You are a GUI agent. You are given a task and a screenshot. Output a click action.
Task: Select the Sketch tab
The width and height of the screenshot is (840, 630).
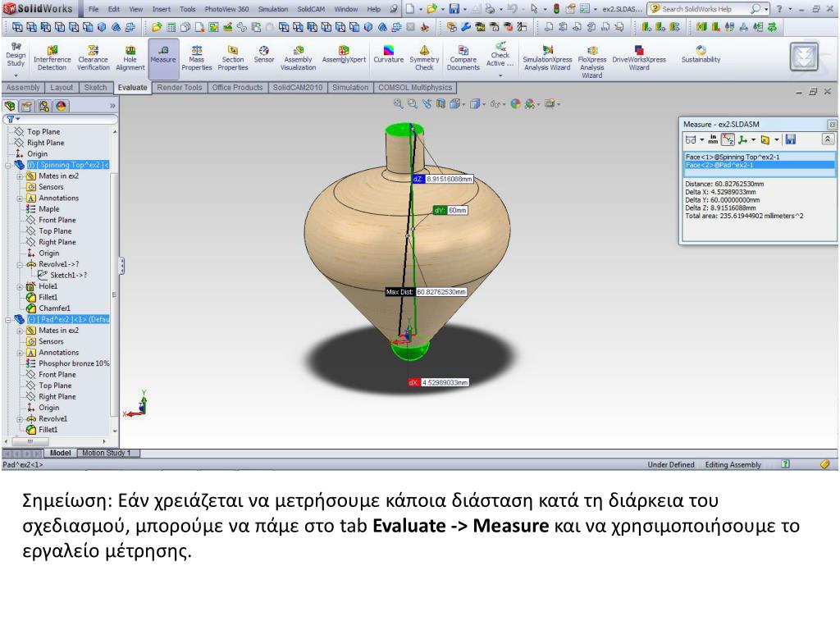click(95, 88)
